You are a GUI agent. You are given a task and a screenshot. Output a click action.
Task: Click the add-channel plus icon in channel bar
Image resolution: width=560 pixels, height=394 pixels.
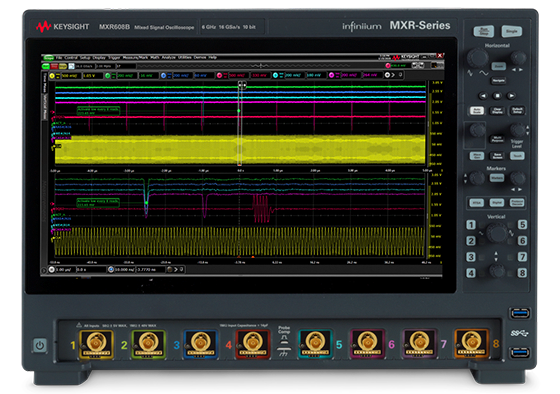click(387, 75)
